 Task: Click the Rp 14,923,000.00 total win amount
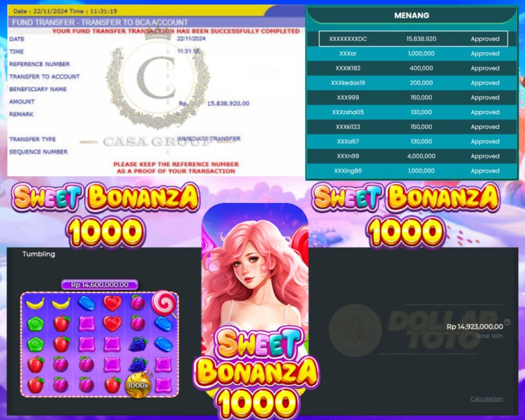click(474, 327)
